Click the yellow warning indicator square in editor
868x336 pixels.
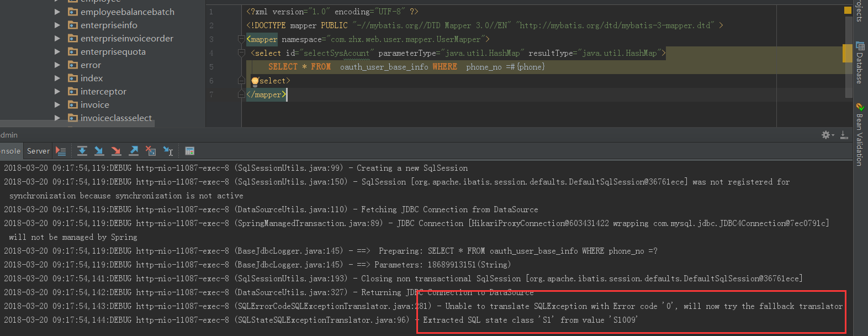(848, 10)
